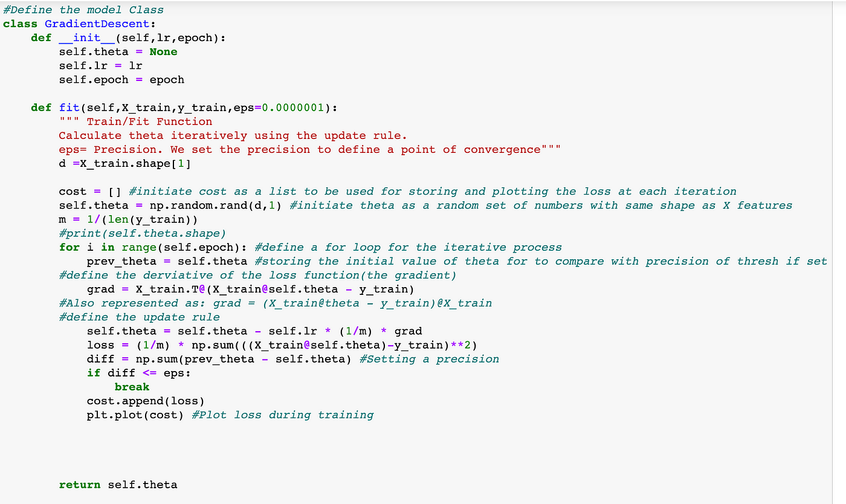846x504 pixels.
Task: Click the '#Plot loss during training' comment
Action: [x=282, y=415]
